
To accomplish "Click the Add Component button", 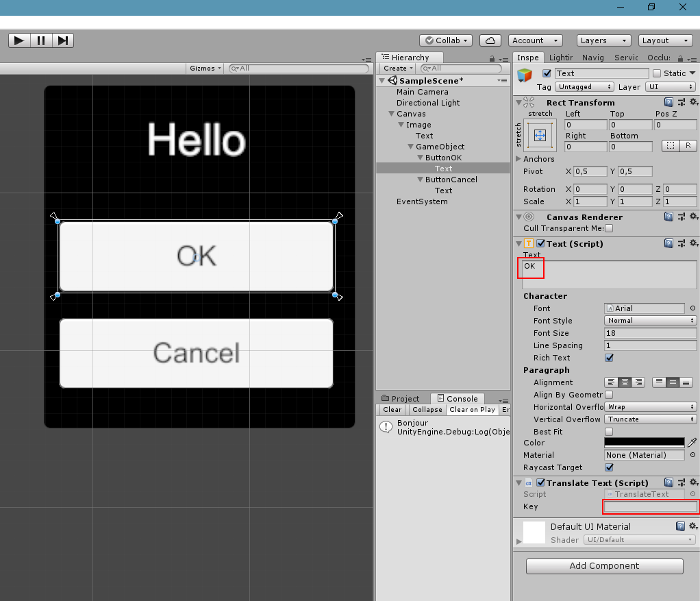I will [x=604, y=566].
